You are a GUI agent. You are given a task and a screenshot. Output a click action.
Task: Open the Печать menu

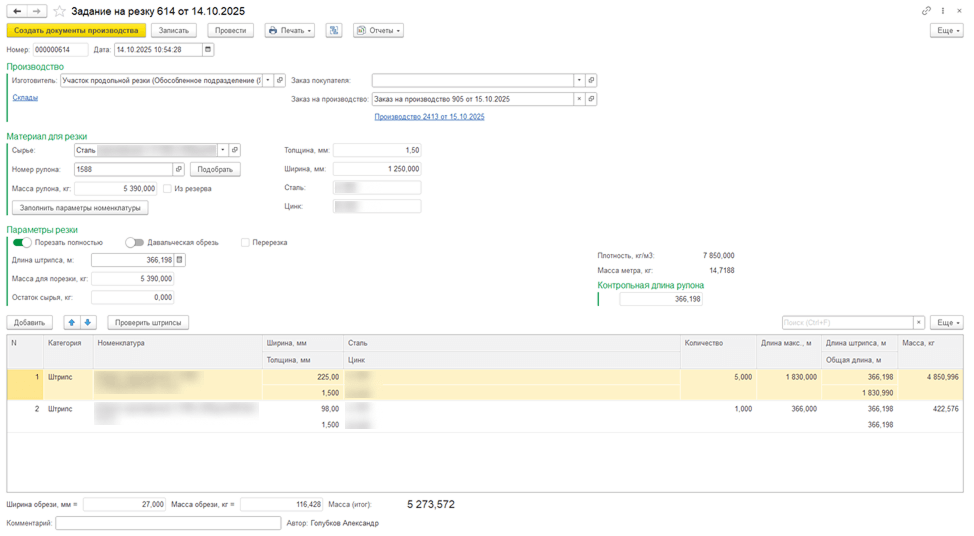point(290,31)
